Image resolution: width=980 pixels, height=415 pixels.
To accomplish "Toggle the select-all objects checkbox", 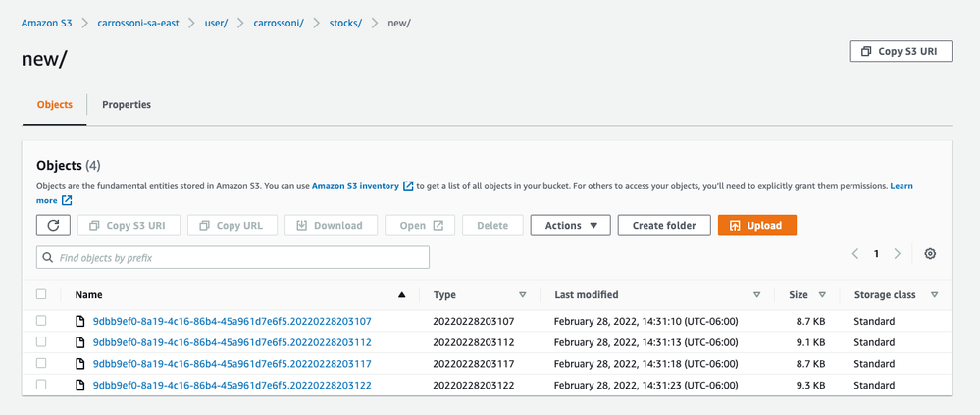I will 41,294.
